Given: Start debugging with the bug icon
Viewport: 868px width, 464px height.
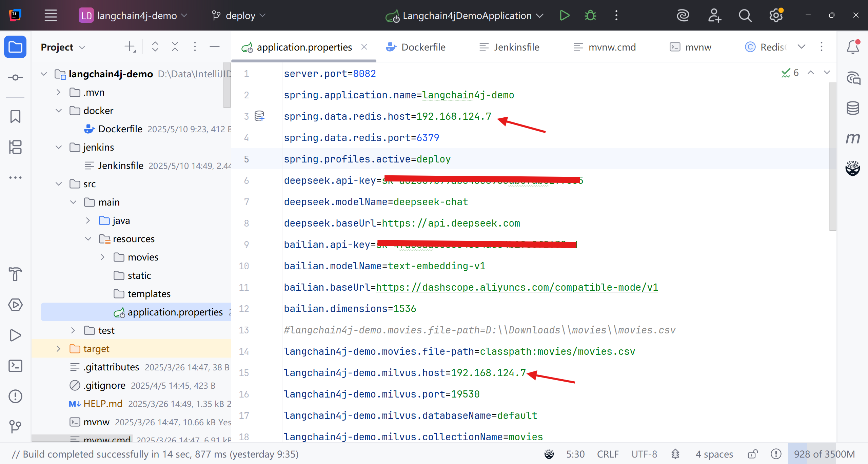Looking at the screenshot, I should (x=590, y=16).
